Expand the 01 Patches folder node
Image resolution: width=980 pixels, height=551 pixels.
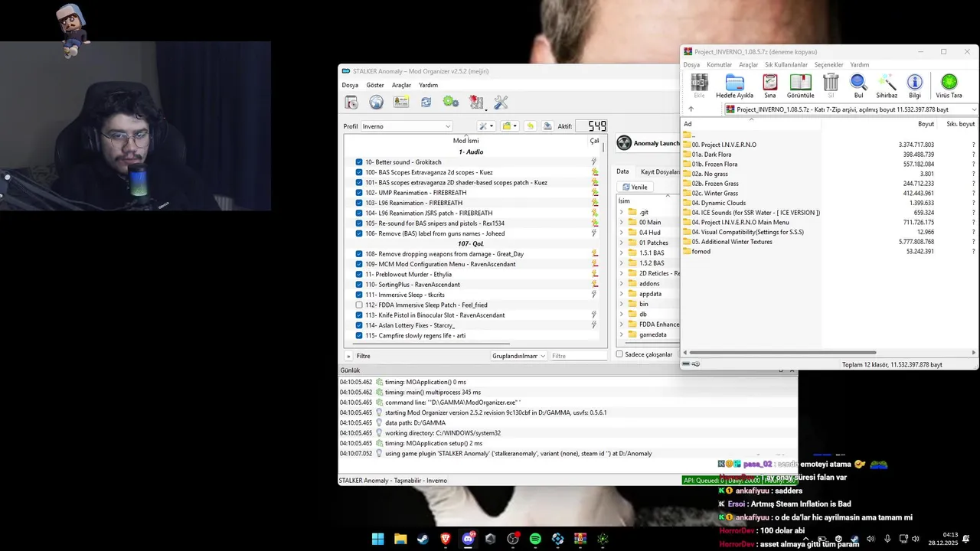(622, 243)
